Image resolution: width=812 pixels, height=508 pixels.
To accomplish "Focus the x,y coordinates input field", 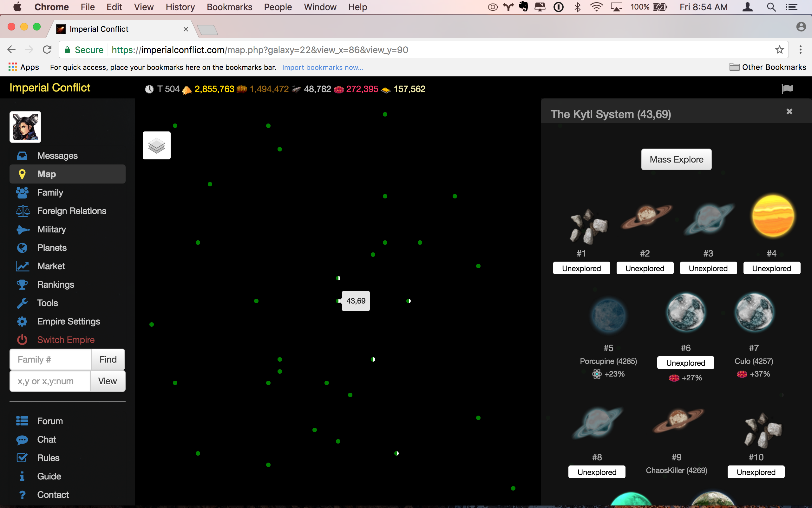I will (x=50, y=381).
